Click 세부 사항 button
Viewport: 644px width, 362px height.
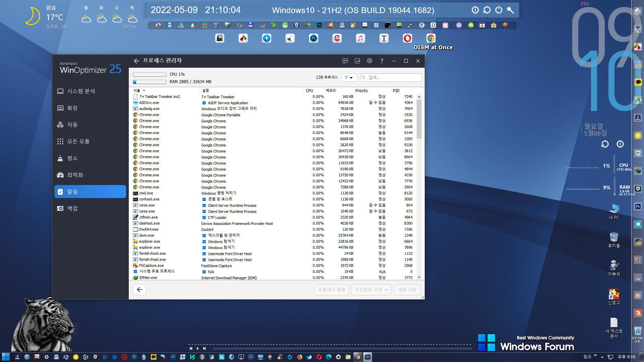[407, 290]
